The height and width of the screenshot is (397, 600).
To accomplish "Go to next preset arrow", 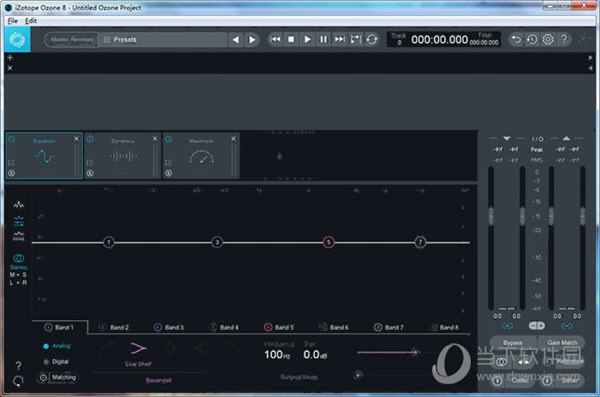I will pos(252,39).
